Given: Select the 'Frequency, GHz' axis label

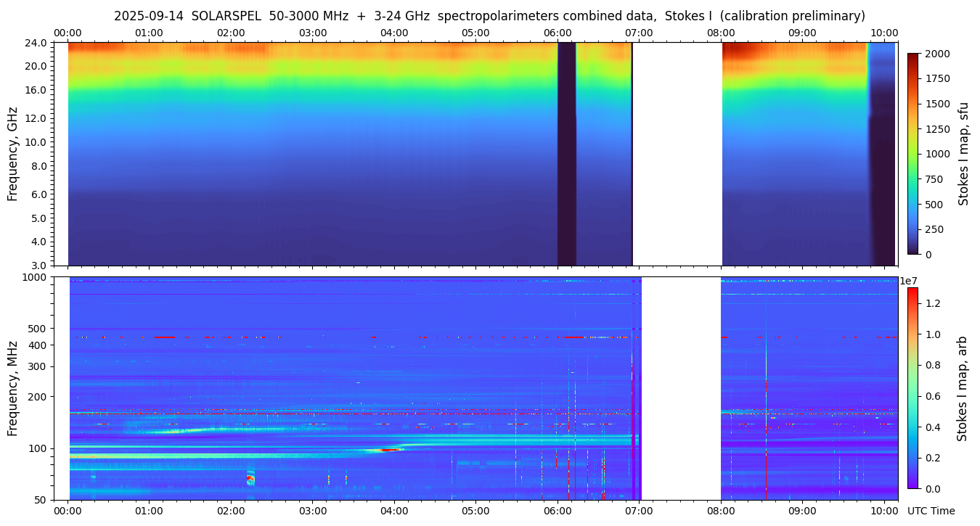Looking at the screenshot, I should tap(12, 154).
